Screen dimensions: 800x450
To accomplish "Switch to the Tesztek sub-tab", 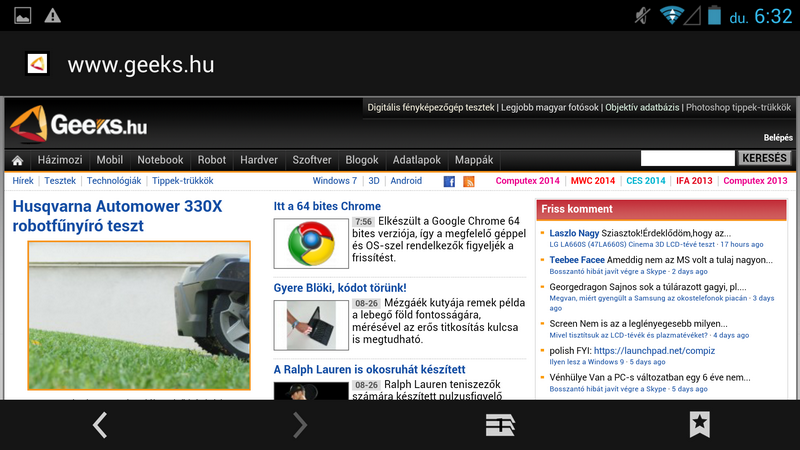I will point(60,181).
